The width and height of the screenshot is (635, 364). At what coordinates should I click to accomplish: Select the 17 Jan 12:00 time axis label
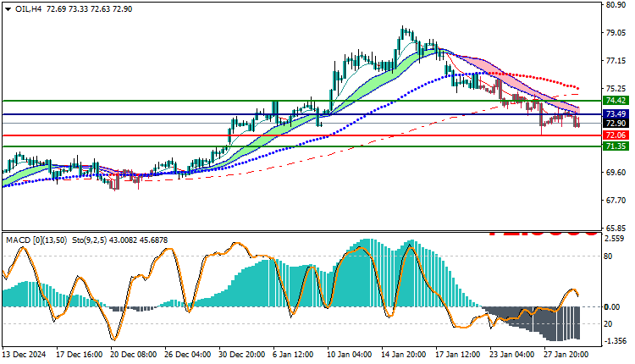click(458, 355)
